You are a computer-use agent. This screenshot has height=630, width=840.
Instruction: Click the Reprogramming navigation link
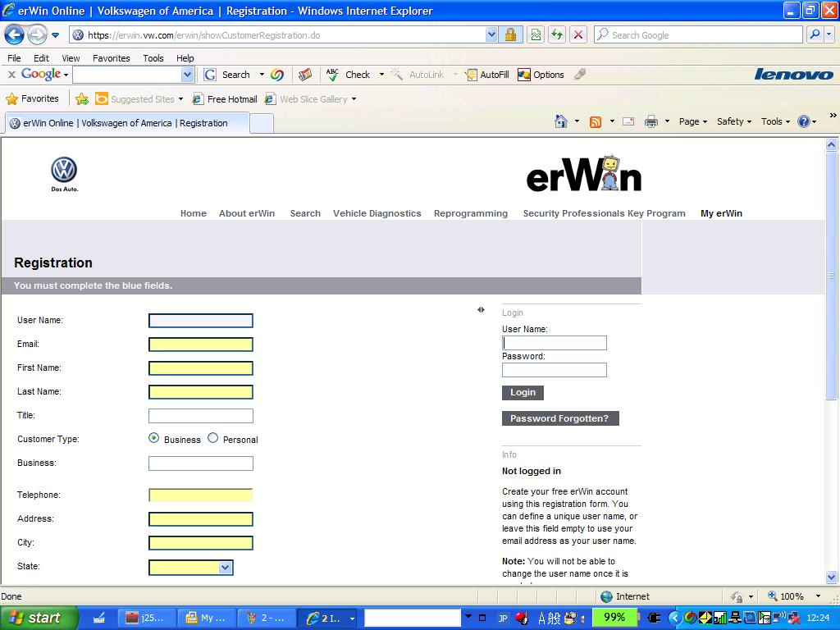point(470,213)
